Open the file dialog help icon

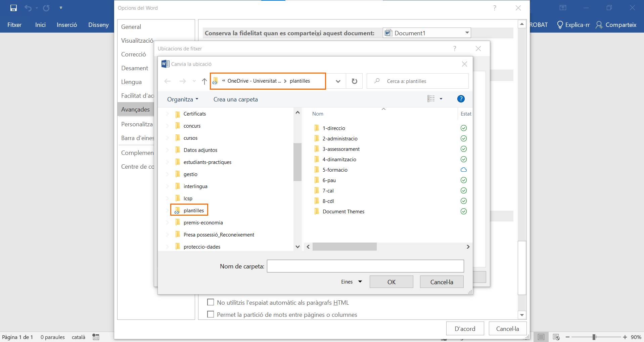pos(461,99)
